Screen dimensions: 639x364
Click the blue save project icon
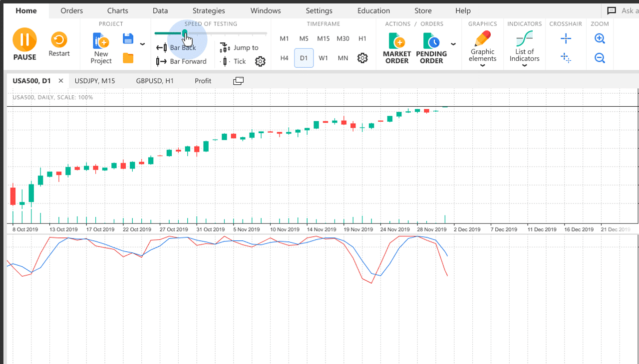(128, 38)
